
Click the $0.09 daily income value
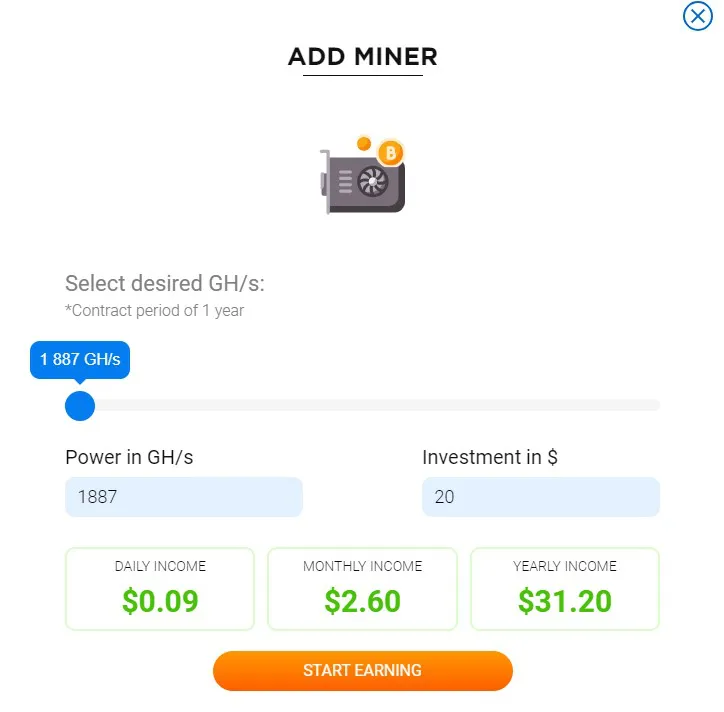pos(160,601)
